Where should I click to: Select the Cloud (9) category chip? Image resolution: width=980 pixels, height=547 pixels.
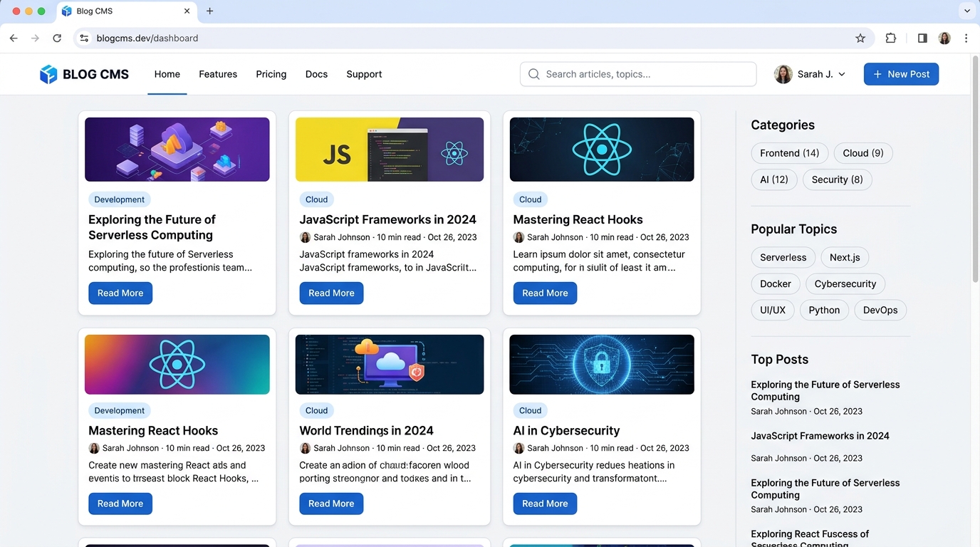click(x=863, y=153)
